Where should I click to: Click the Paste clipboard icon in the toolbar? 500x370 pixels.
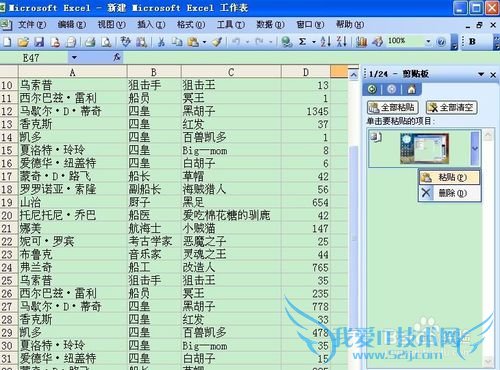point(193,42)
